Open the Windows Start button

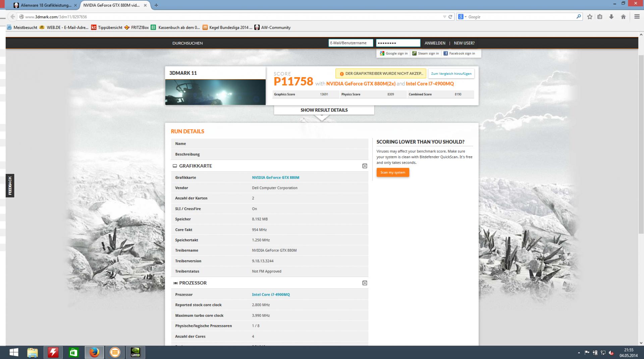point(14,352)
